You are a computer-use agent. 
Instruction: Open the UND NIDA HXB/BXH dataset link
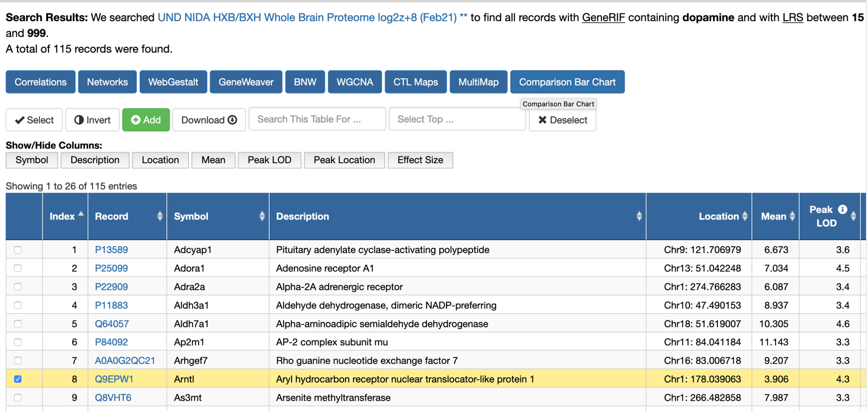click(312, 18)
